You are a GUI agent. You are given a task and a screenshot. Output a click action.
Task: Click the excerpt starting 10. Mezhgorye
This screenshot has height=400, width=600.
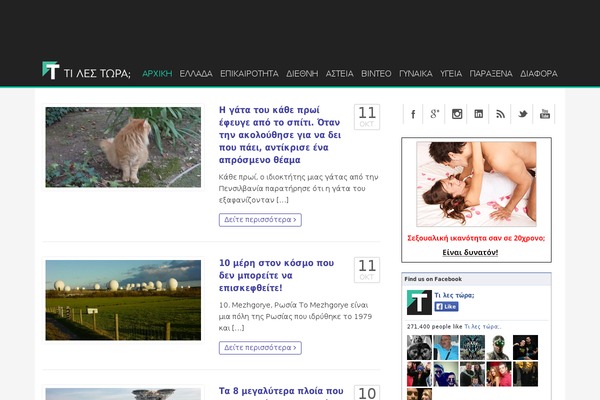[295, 316]
